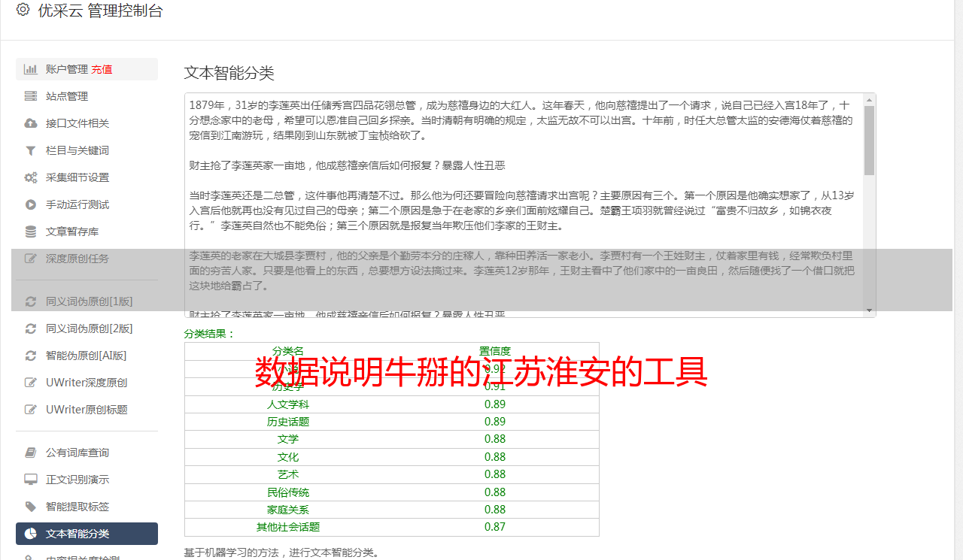Click the 家庭关系 category cell
The height and width of the screenshot is (560, 963).
coord(288,510)
